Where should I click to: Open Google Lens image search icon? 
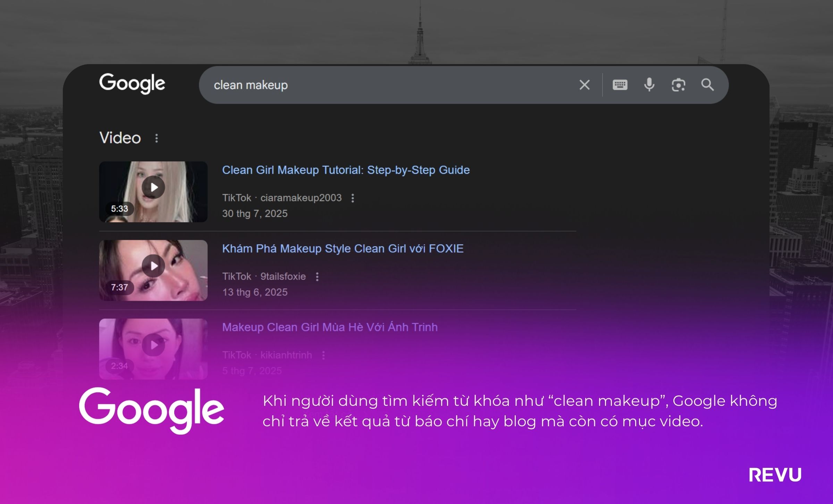(x=678, y=85)
